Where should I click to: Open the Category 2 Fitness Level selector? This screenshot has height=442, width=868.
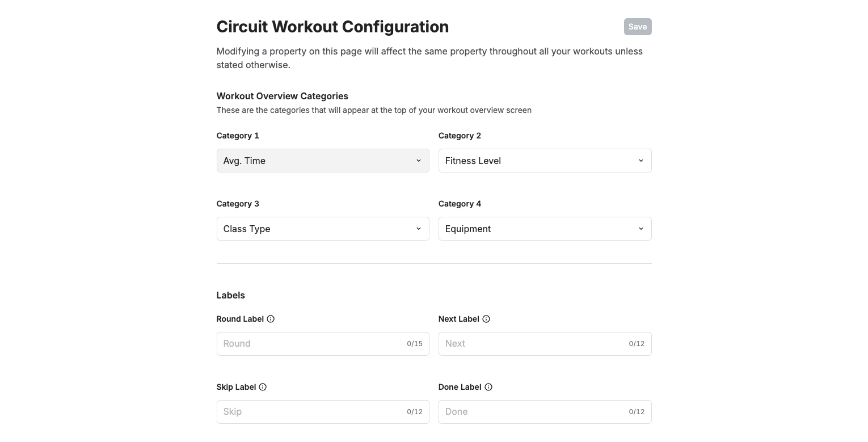pos(545,161)
